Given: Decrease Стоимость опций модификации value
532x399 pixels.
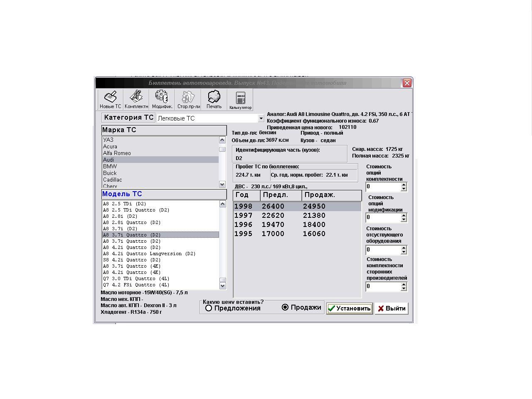Looking at the screenshot, I should point(404,219).
